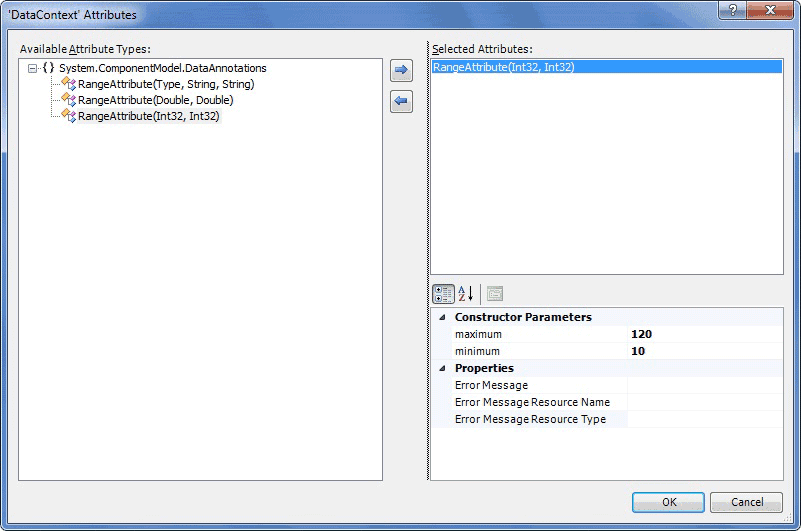The width and height of the screenshot is (801, 531).
Task: Select RangeAttribute(Type, String, String) in tree
Action: pyautogui.click(x=166, y=84)
